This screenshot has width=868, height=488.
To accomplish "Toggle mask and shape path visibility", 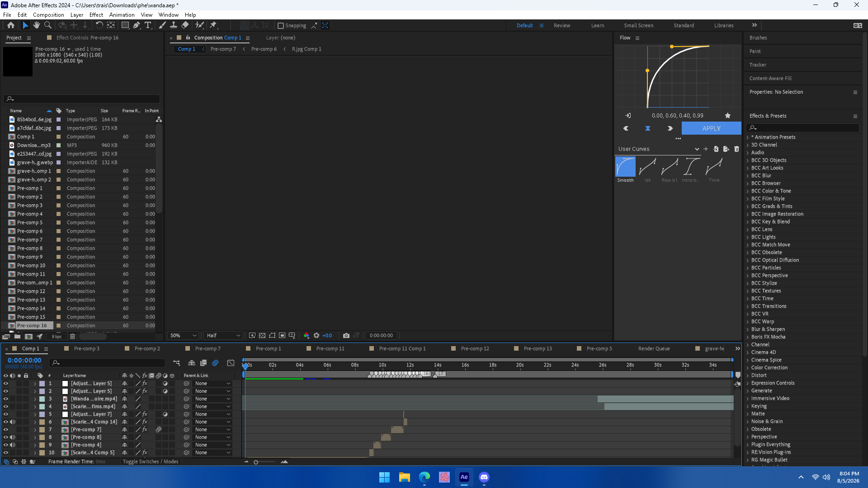I will point(272,336).
